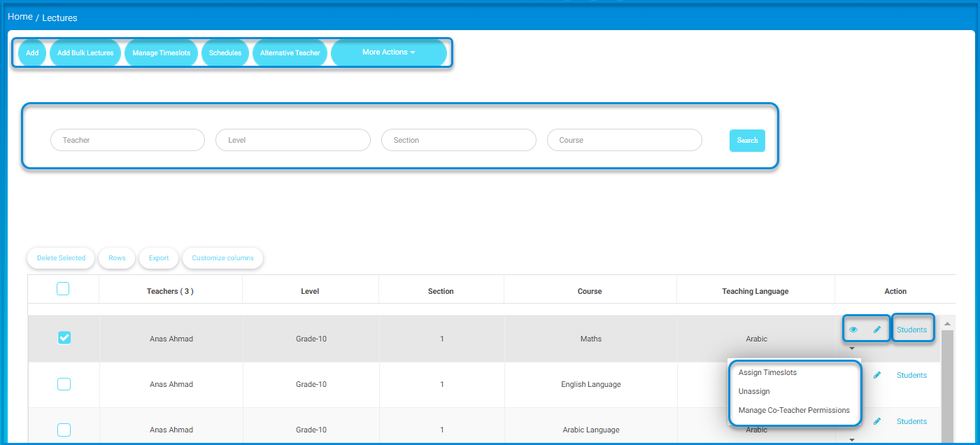Click the Arabic Language course cell
The width and height of the screenshot is (980, 445).
(x=590, y=430)
